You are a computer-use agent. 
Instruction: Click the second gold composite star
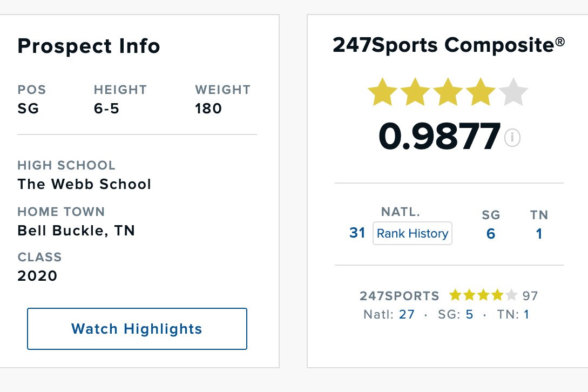[415, 92]
